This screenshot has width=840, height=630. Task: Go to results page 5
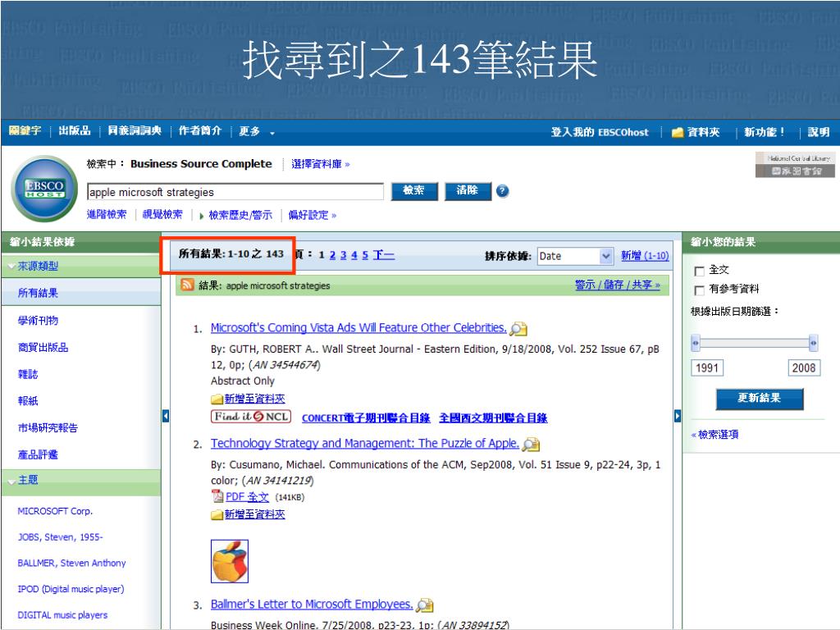[365, 255]
